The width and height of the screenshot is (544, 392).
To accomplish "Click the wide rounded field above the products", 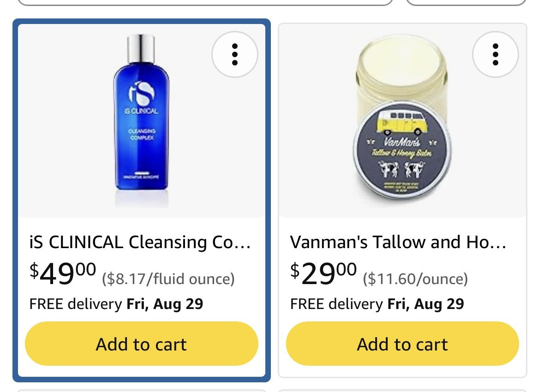I will [205, 3].
